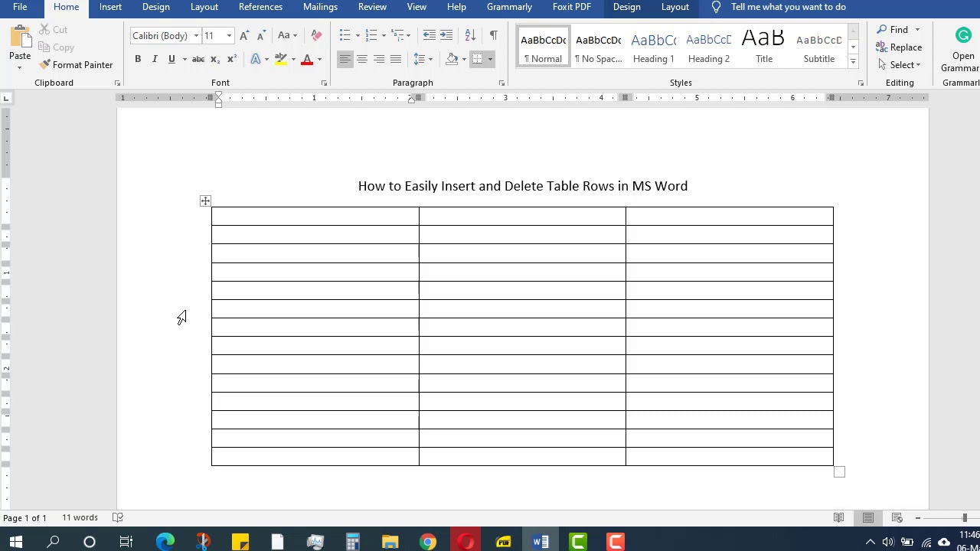Open the References tab
The height and width of the screenshot is (551, 980).
click(x=260, y=7)
